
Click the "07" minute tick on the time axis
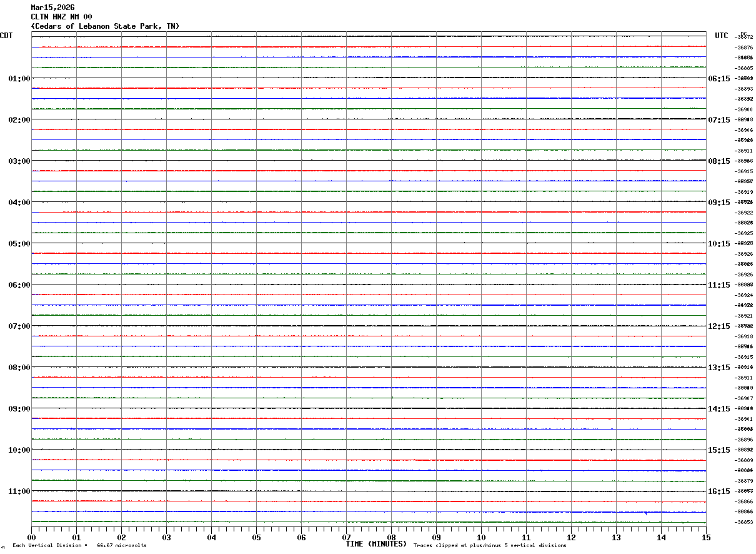coord(346,537)
